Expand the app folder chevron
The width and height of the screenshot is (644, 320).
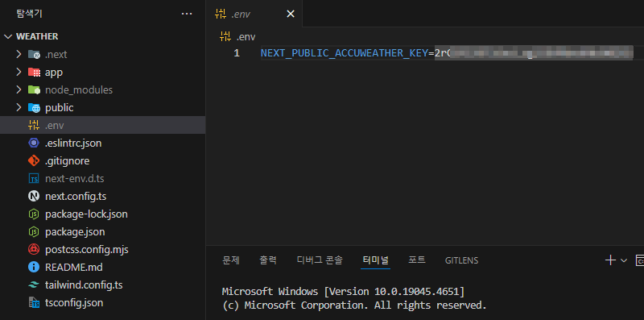[19, 72]
